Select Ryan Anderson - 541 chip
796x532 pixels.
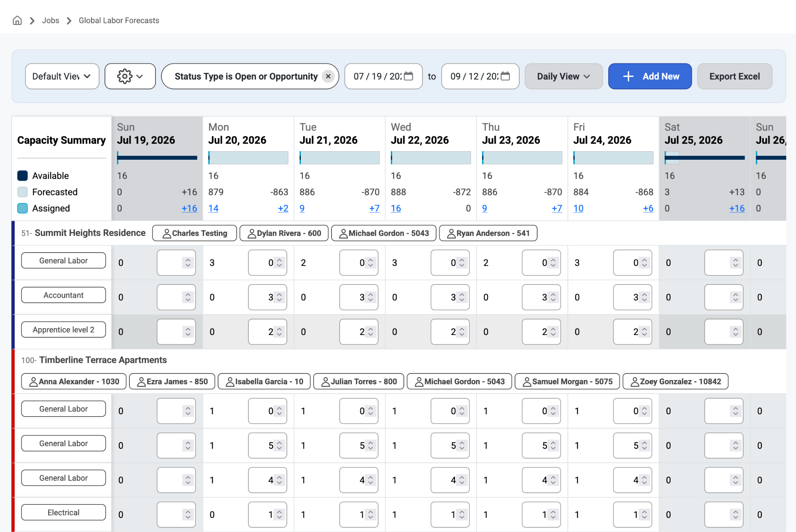(488, 233)
